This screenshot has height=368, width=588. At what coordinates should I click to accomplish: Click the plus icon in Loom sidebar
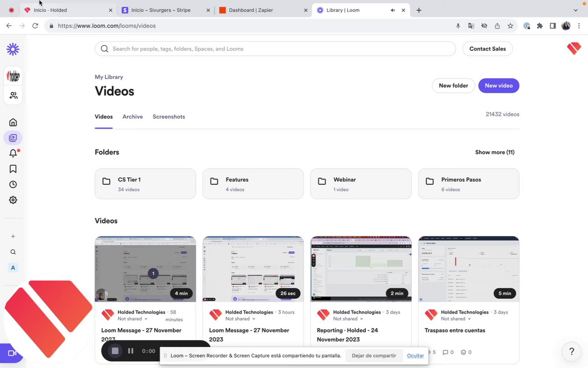pos(13,236)
